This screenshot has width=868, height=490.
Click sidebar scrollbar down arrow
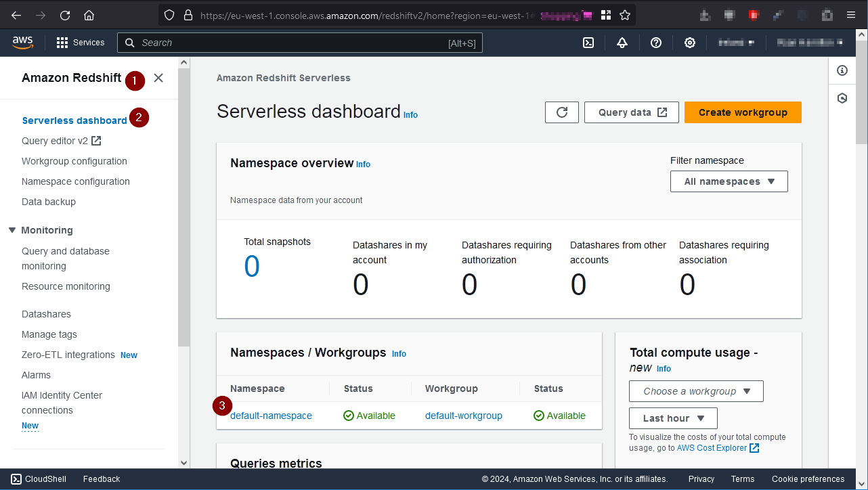coord(184,463)
